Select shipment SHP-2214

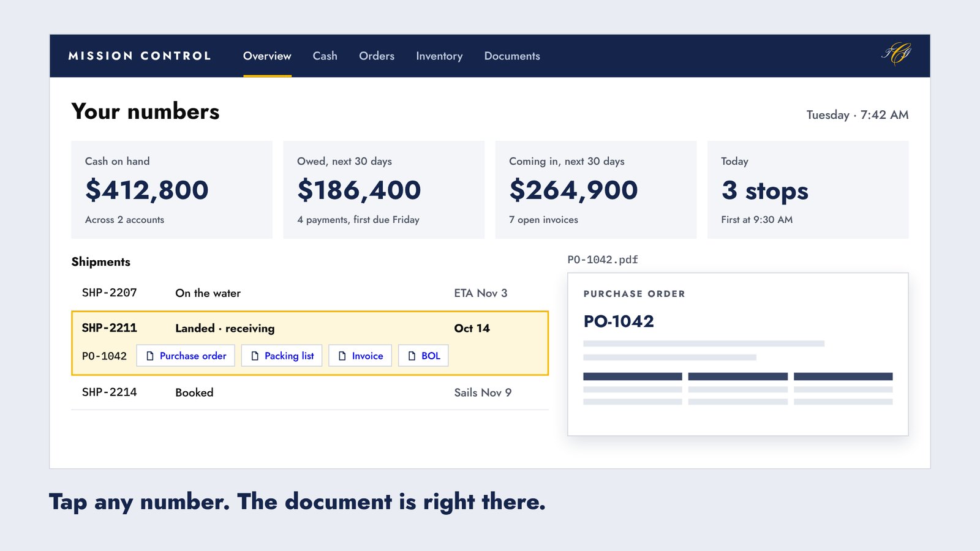310,392
